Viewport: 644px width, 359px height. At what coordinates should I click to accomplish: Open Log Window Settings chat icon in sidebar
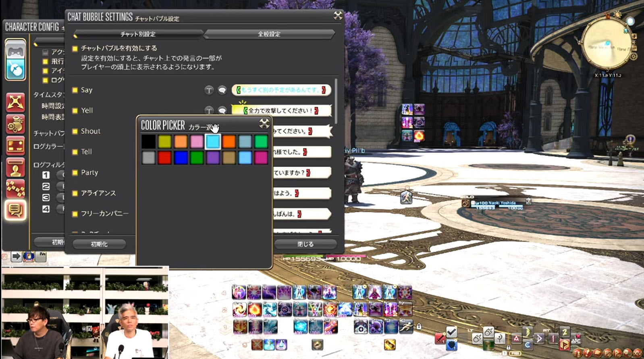(16, 210)
